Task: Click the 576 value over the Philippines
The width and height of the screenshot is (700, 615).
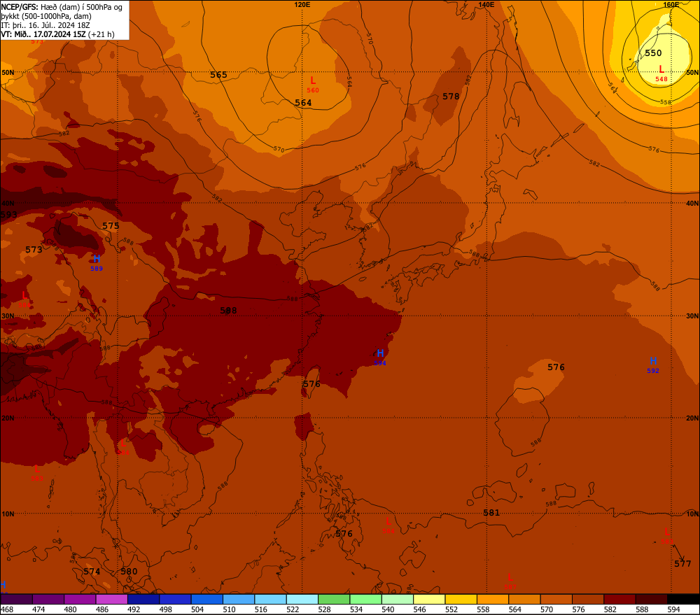Action: point(344,533)
